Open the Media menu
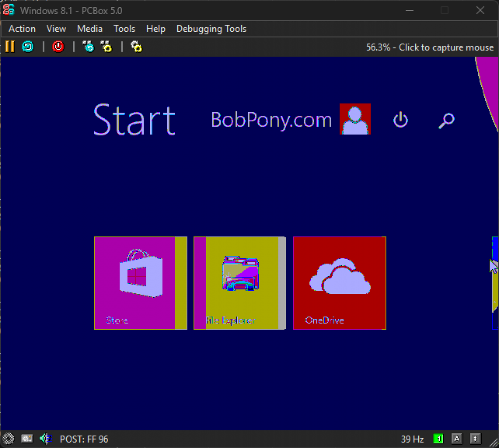 (90, 29)
